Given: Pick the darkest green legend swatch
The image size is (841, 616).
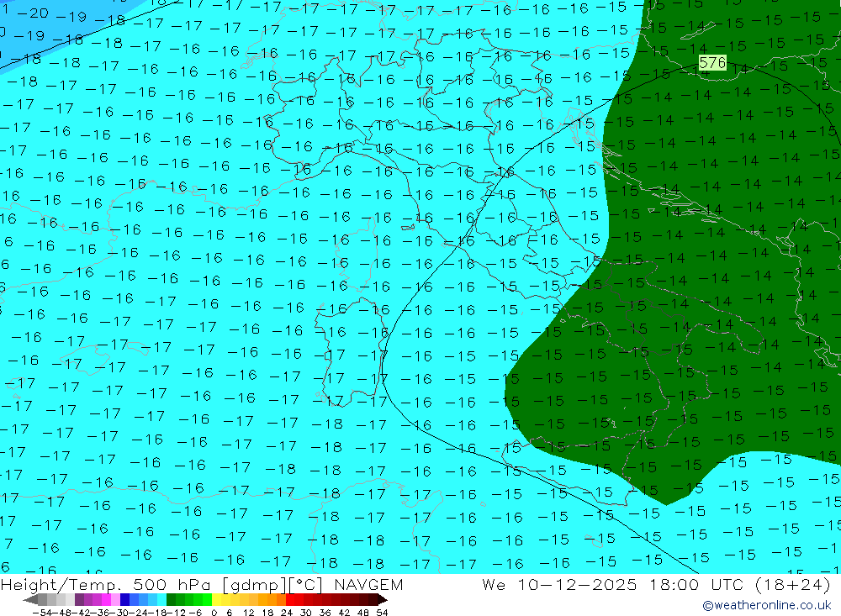Looking at the screenshot, I should (x=171, y=599).
